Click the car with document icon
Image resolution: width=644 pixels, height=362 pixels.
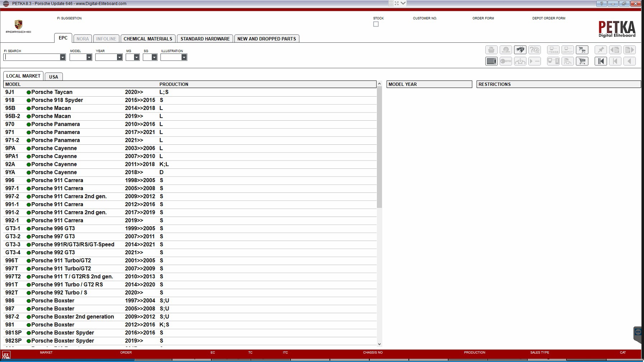point(568,61)
